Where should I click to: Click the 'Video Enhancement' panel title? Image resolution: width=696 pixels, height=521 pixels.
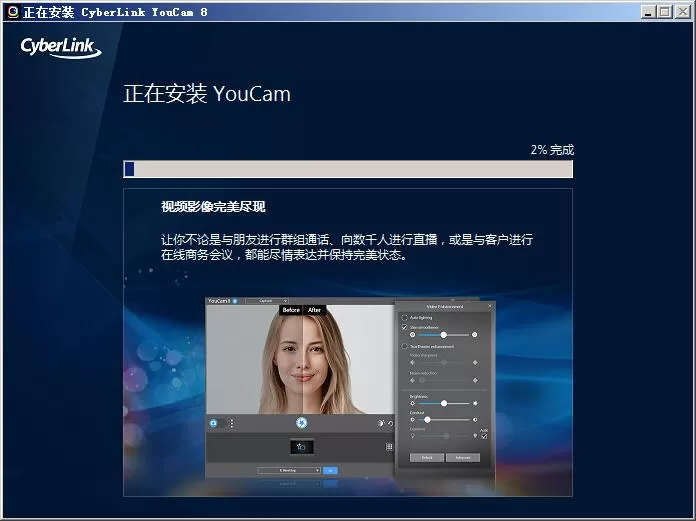click(444, 306)
